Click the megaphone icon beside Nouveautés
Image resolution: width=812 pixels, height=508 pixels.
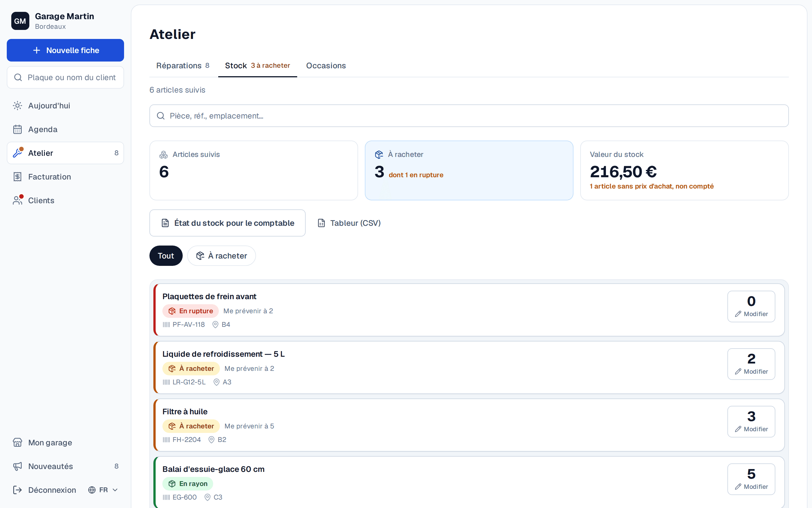tap(17, 466)
